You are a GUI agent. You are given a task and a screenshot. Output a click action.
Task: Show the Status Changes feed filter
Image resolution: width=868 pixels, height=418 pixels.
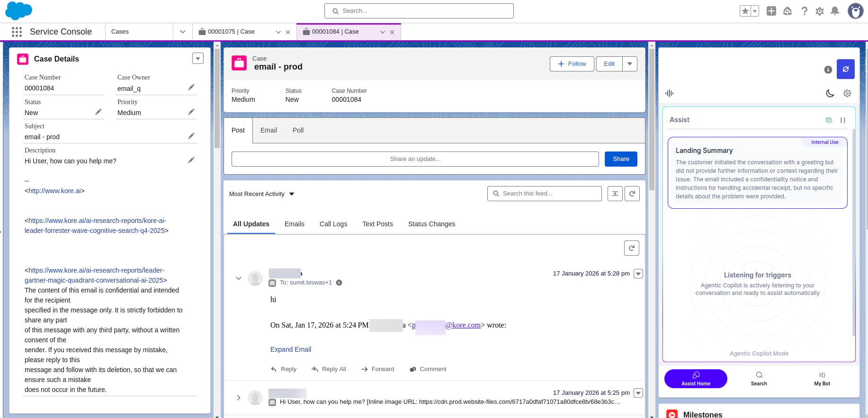click(x=432, y=224)
